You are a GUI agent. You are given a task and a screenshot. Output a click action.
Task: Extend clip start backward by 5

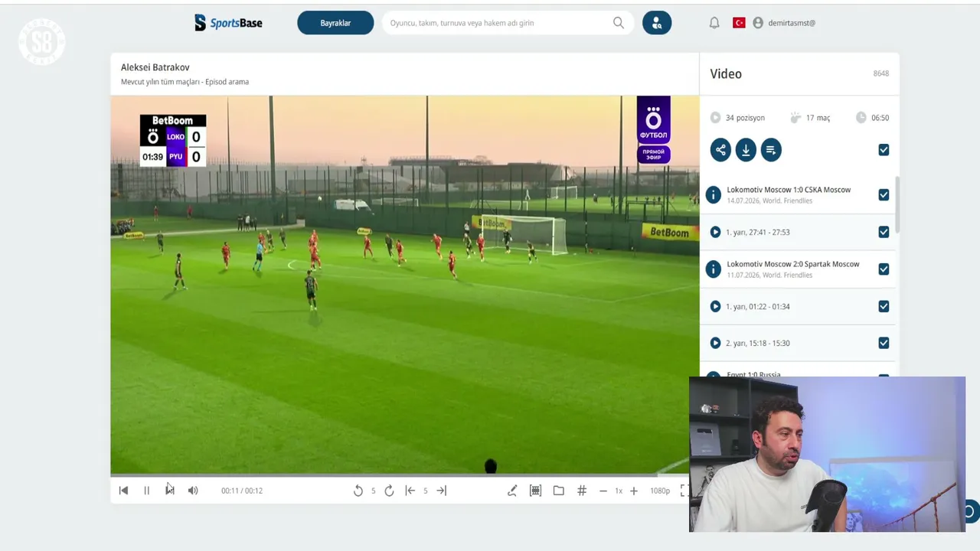coord(410,491)
